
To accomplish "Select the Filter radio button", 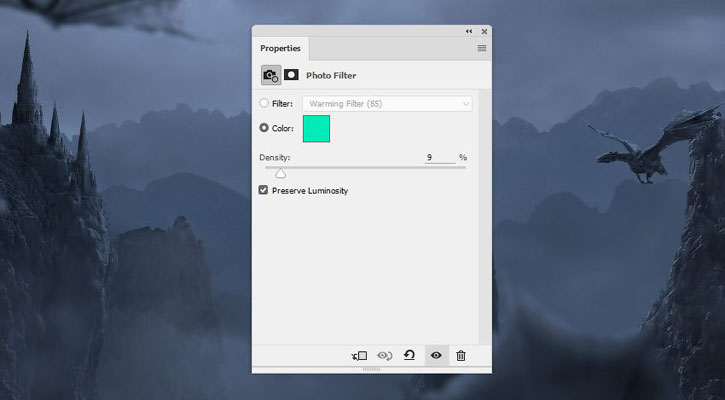I will [x=264, y=103].
